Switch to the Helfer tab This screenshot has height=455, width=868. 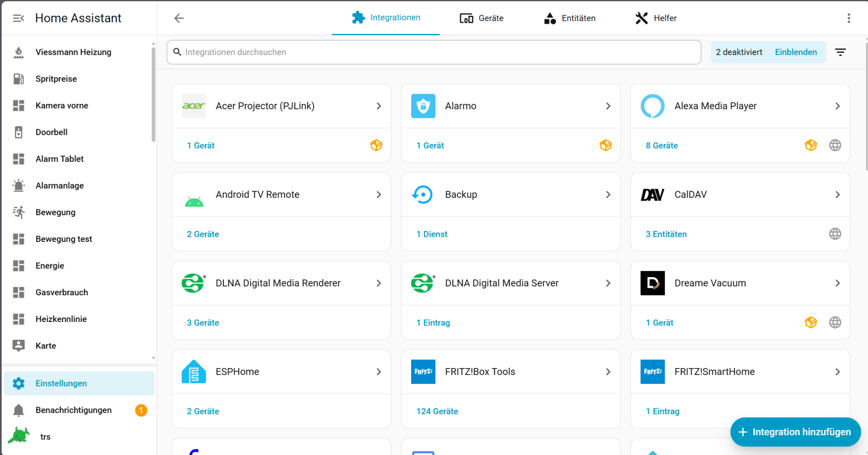pos(656,18)
